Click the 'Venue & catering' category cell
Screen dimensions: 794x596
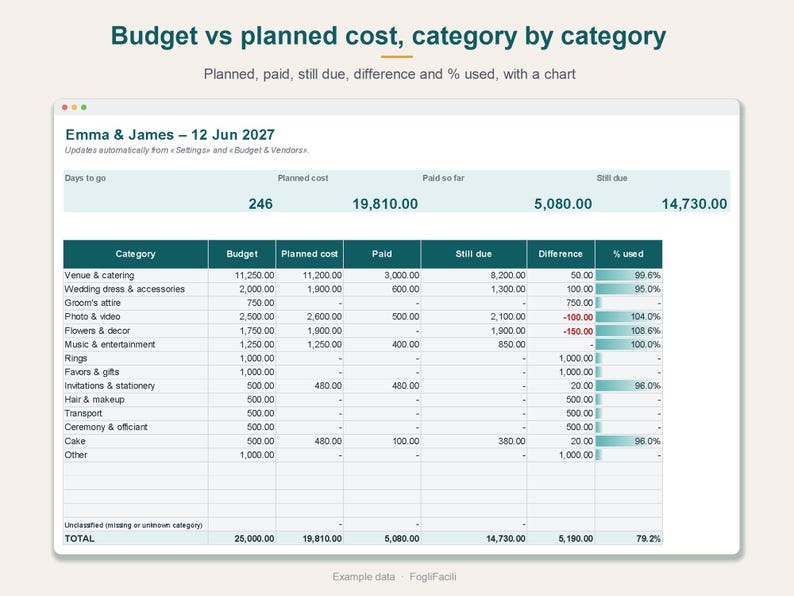coord(136,275)
